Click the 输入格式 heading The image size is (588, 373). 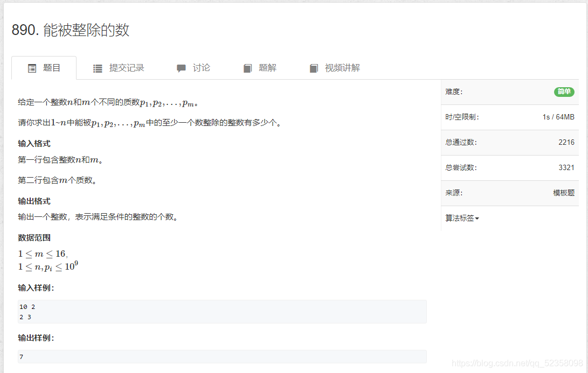coord(34,143)
